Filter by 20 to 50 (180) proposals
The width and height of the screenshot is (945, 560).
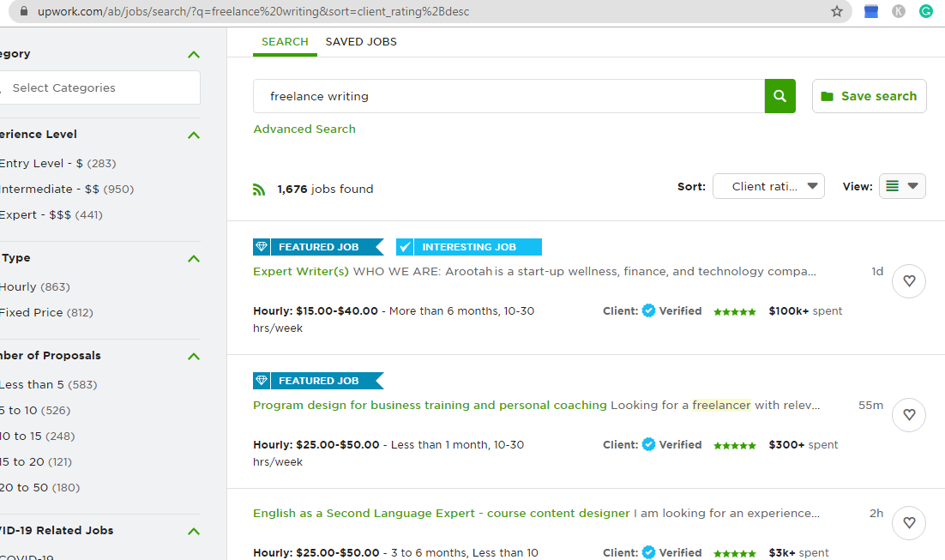(39, 488)
